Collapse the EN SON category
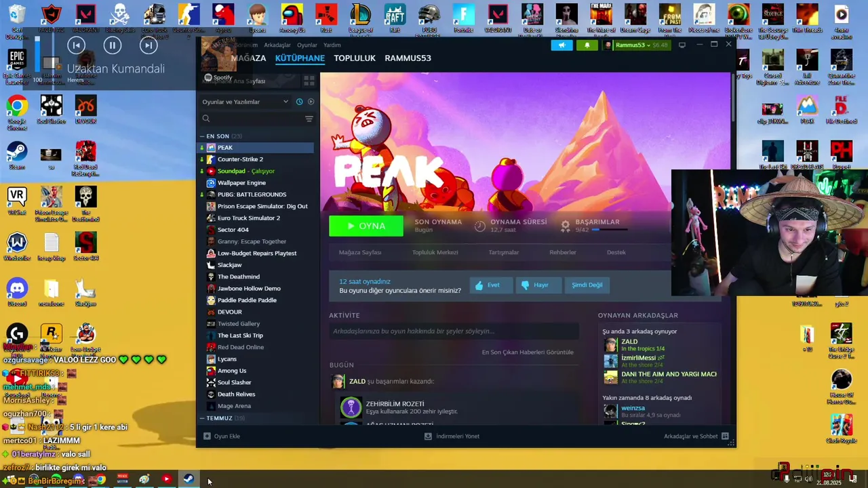This screenshot has height=488, width=868. 202,136
